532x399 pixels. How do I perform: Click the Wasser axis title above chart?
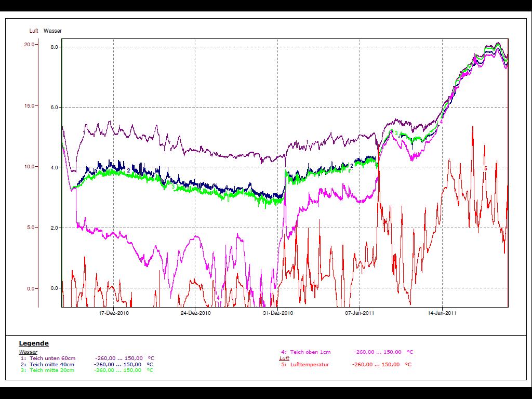pos(52,31)
